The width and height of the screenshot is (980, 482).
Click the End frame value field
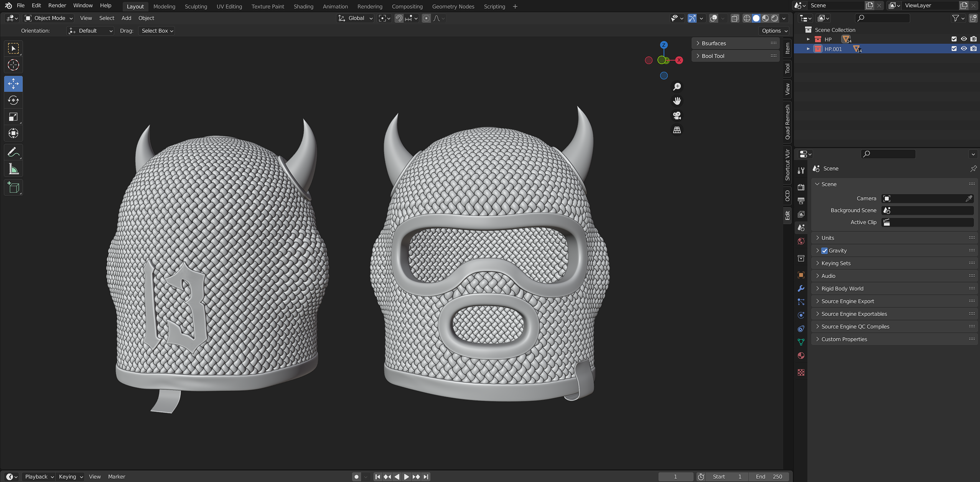tap(769, 477)
